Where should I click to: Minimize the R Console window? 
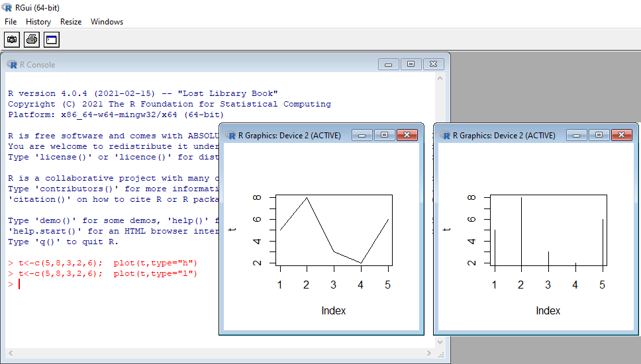388,64
